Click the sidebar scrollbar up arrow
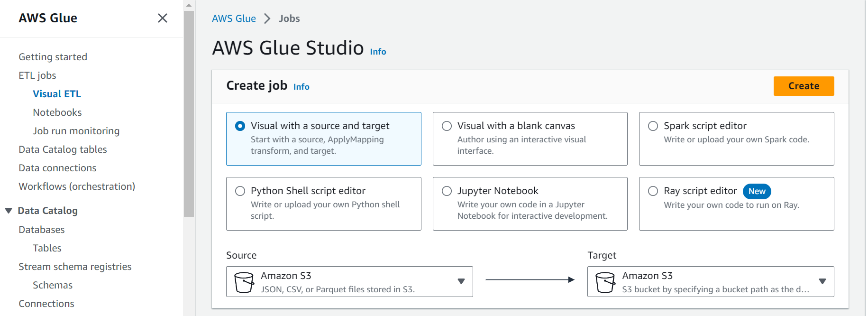 click(189, 6)
